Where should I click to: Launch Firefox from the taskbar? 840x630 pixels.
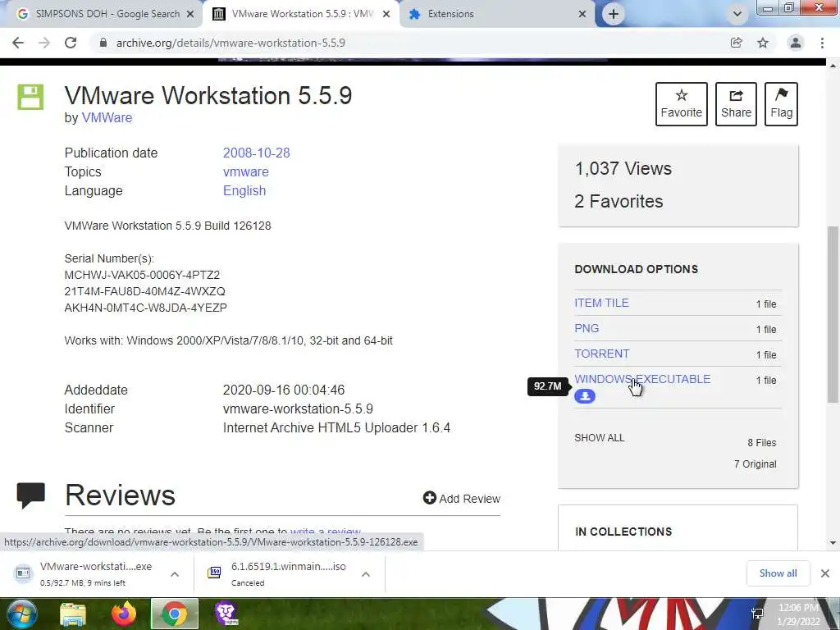click(124, 614)
